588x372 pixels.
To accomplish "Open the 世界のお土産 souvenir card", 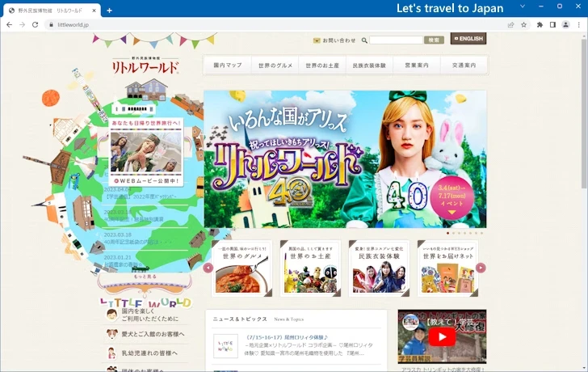I will tap(310, 268).
